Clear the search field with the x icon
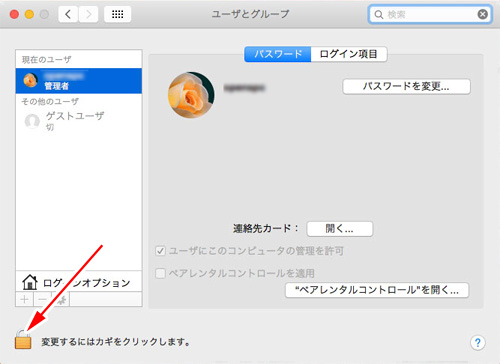Image resolution: width=500 pixels, height=364 pixels. click(482, 14)
